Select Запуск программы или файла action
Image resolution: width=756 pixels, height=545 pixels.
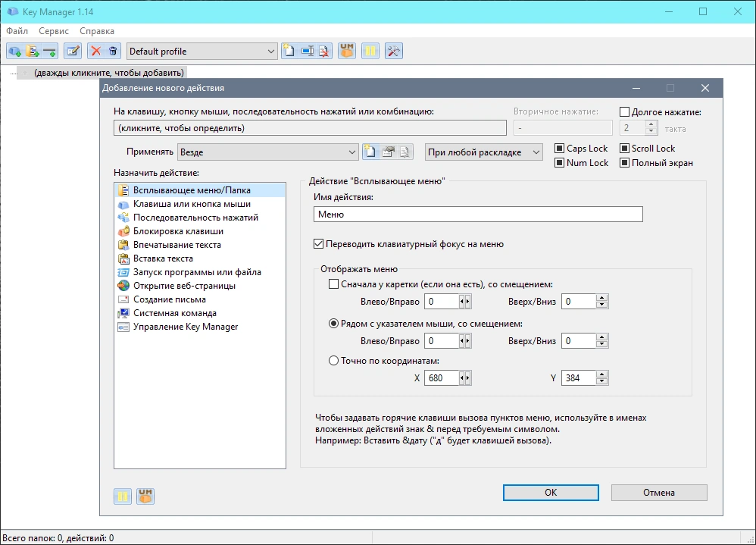pyautogui.click(x=200, y=272)
